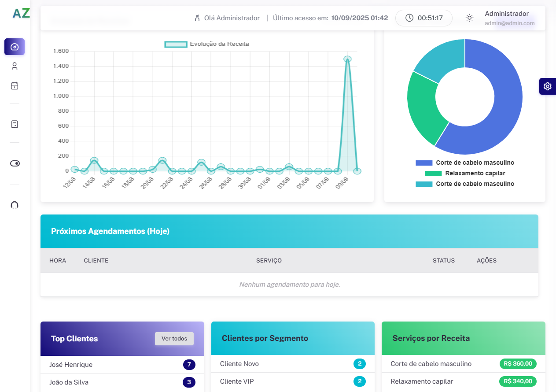Hide the Evolução da Receita dataset via legend
The image size is (556, 392).
(207, 44)
